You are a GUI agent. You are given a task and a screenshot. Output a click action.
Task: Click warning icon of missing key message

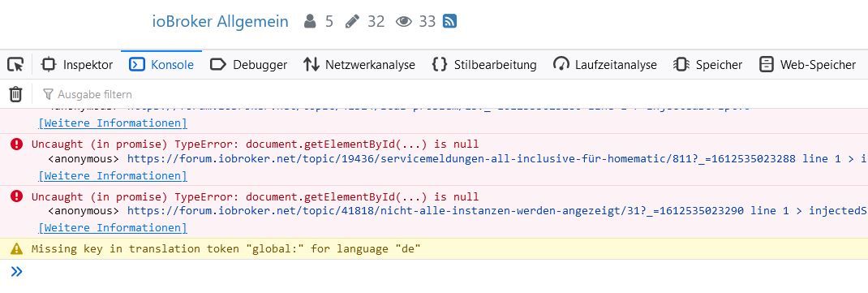(16, 249)
